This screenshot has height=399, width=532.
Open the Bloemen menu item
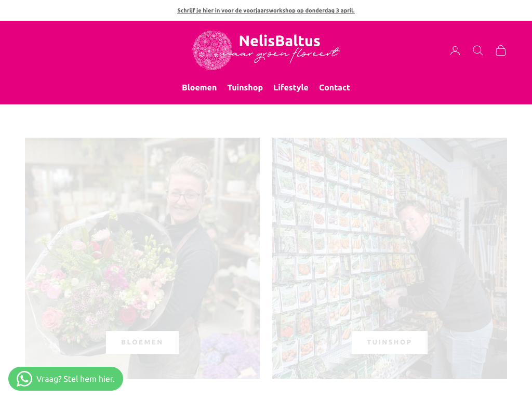click(199, 87)
